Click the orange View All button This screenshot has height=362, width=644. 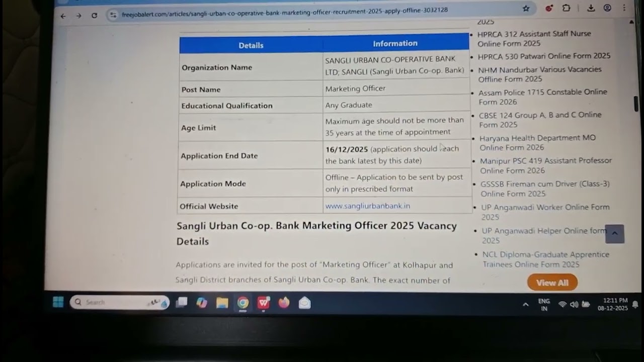(552, 283)
